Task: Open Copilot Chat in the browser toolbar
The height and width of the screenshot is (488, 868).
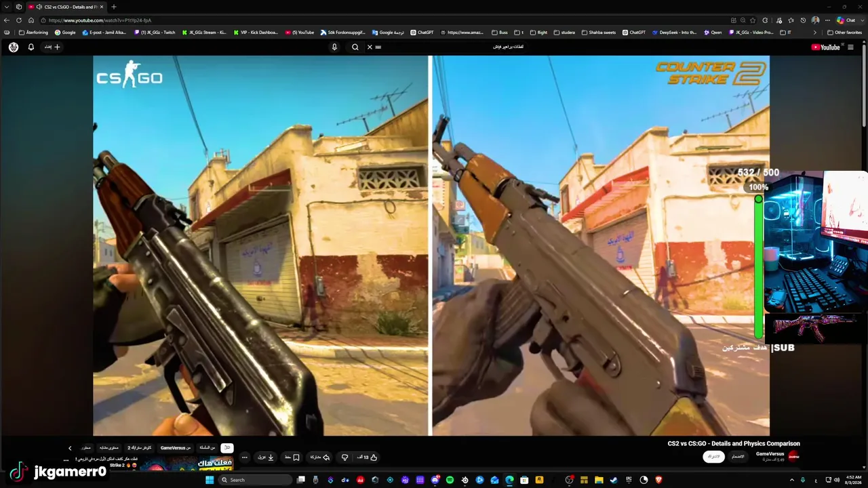Action: 846,20
